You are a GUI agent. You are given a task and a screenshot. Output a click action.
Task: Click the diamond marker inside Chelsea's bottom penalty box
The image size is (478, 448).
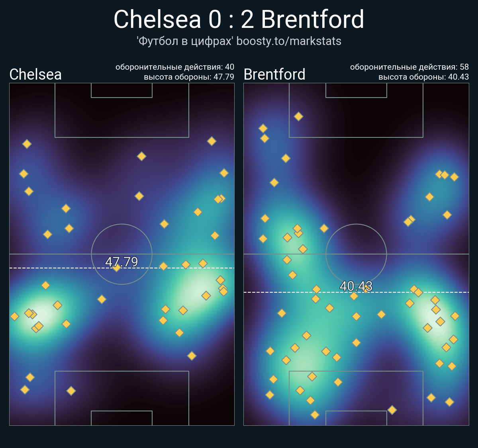pos(71,391)
